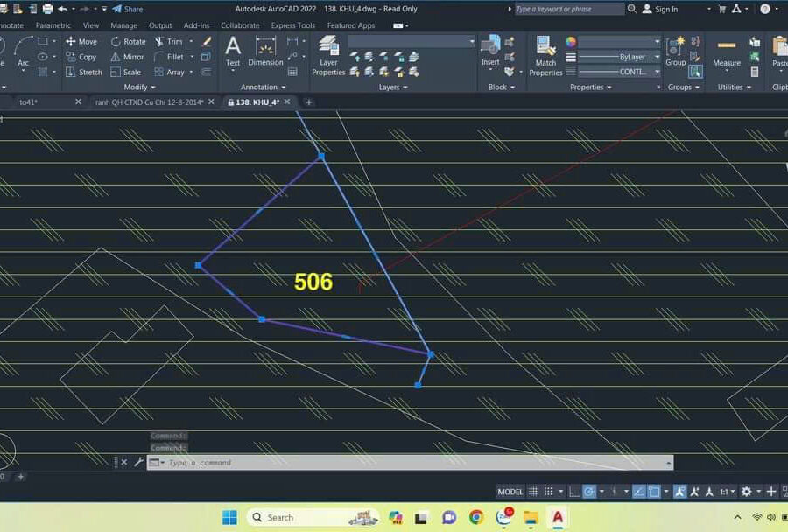Click the Share button
This screenshot has height=532, width=788.
pyautogui.click(x=127, y=9)
